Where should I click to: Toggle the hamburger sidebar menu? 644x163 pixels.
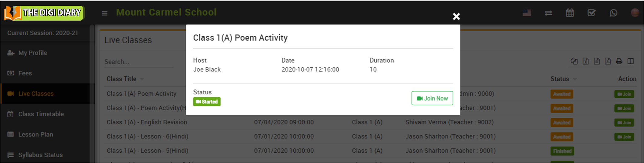105,13
